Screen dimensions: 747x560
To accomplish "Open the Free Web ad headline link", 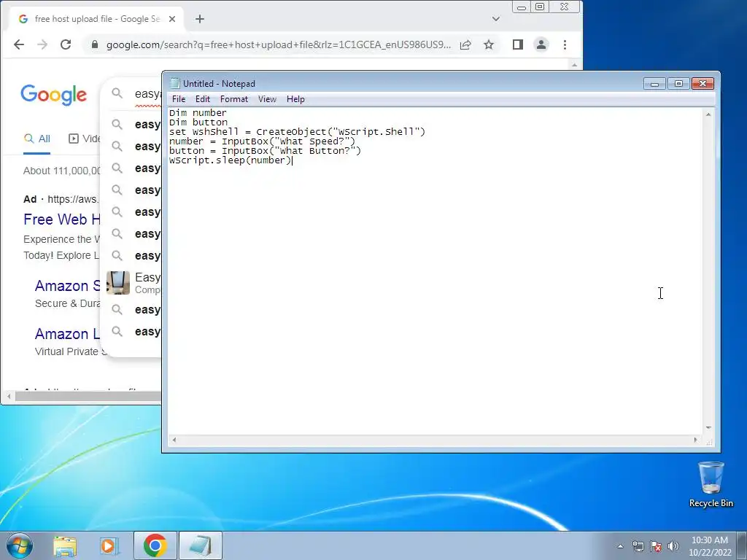I will [62, 219].
